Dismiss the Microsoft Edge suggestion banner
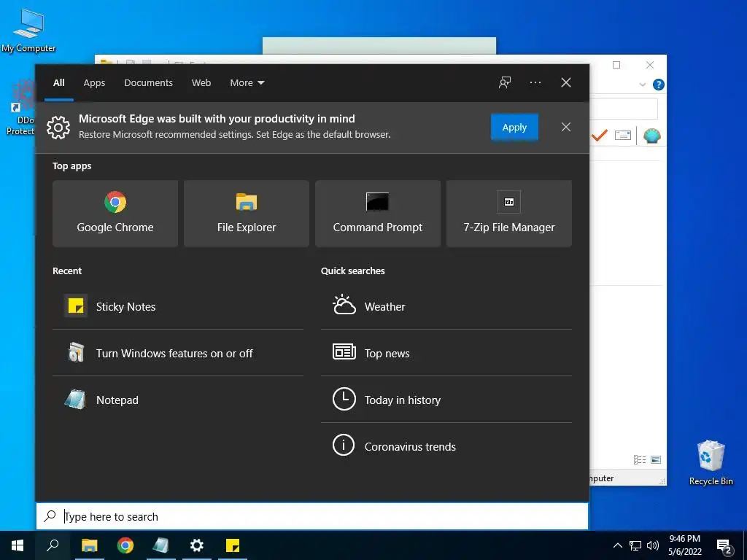The height and width of the screenshot is (560, 747). click(x=565, y=127)
